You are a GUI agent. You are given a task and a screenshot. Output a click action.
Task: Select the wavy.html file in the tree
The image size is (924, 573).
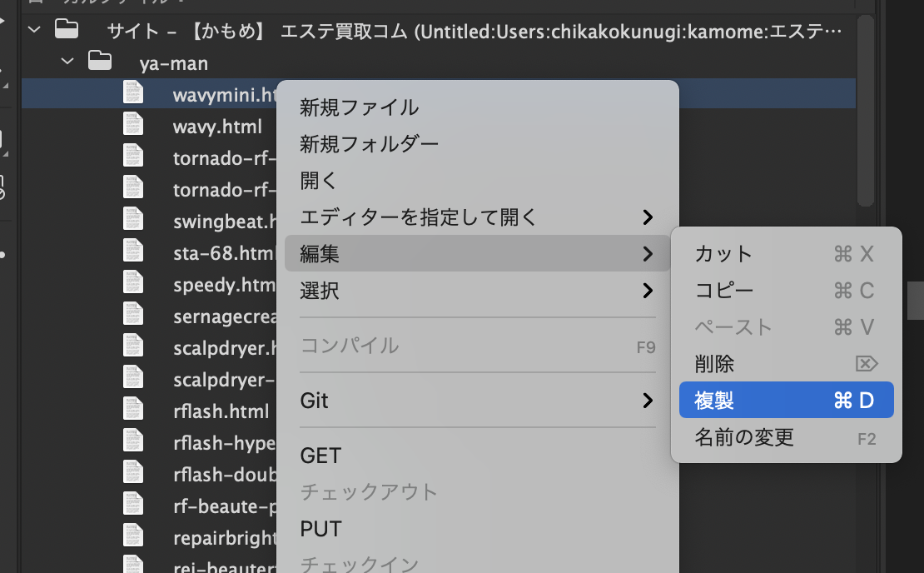pyautogui.click(x=217, y=127)
